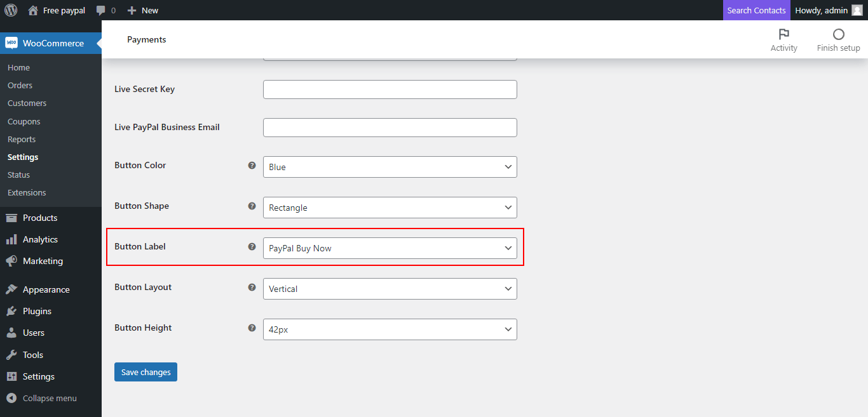This screenshot has height=417, width=868.
Task: Click the Activity flag icon
Action: [x=783, y=34]
